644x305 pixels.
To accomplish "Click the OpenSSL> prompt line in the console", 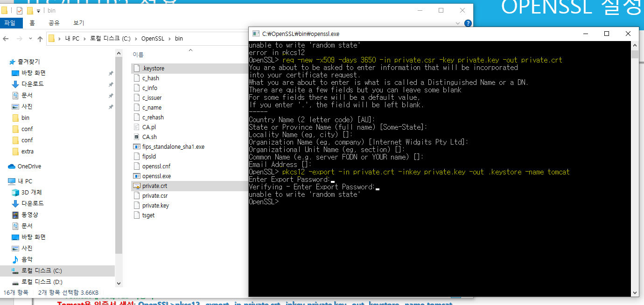I will pos(264,202).
